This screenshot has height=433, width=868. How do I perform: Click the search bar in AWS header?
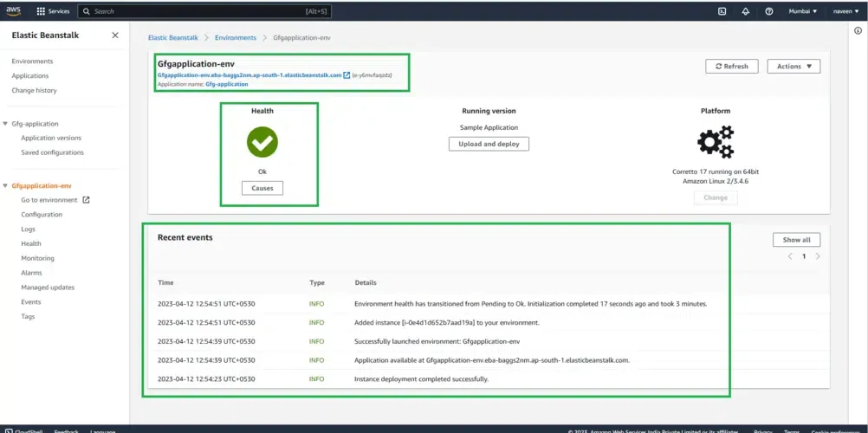[204, 11]
